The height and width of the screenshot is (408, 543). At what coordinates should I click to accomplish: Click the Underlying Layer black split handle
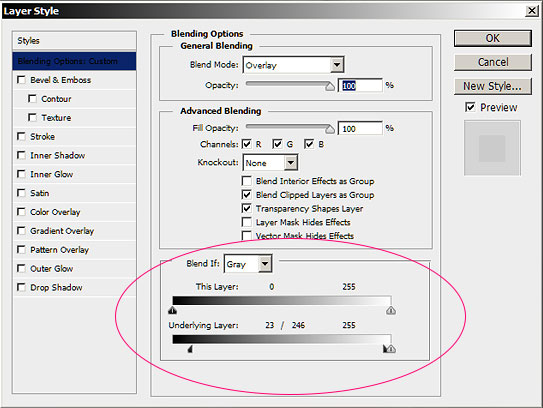(x=190, y=349)
